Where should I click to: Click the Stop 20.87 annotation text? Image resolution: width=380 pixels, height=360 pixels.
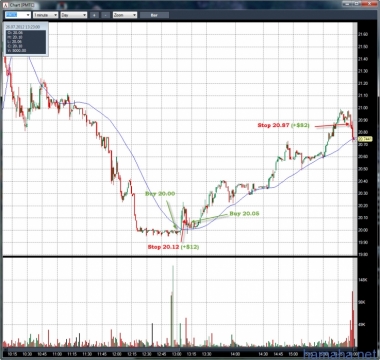tap(274, 125)
